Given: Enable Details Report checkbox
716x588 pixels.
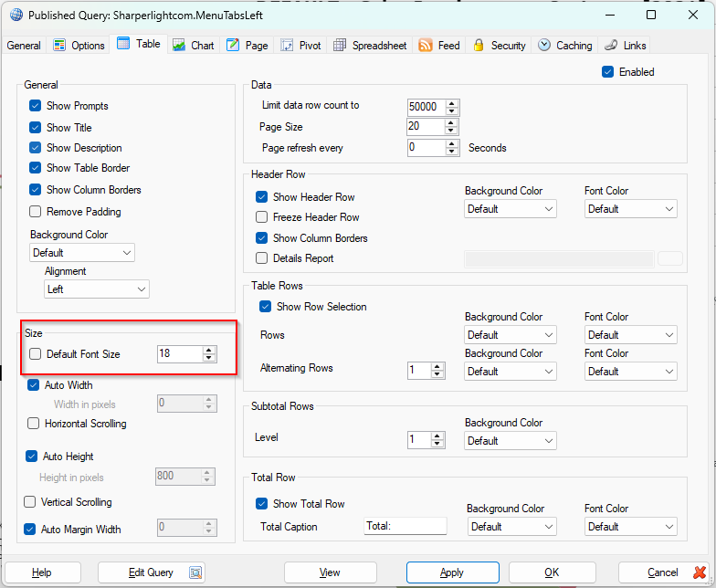Looking at the screenshot, I should (261, 258).
